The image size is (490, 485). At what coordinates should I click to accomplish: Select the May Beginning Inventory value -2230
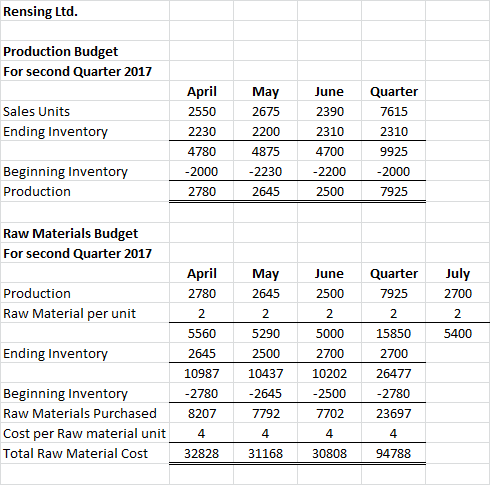click(266, 172)
